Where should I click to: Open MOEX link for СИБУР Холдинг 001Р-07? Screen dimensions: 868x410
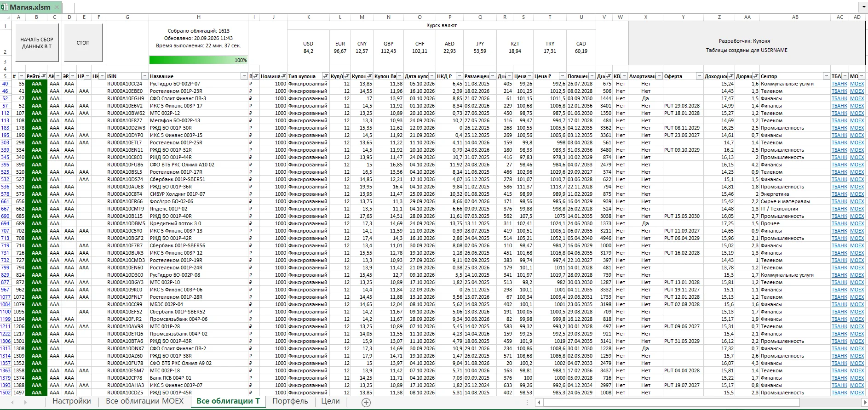[x=857, y=194]
